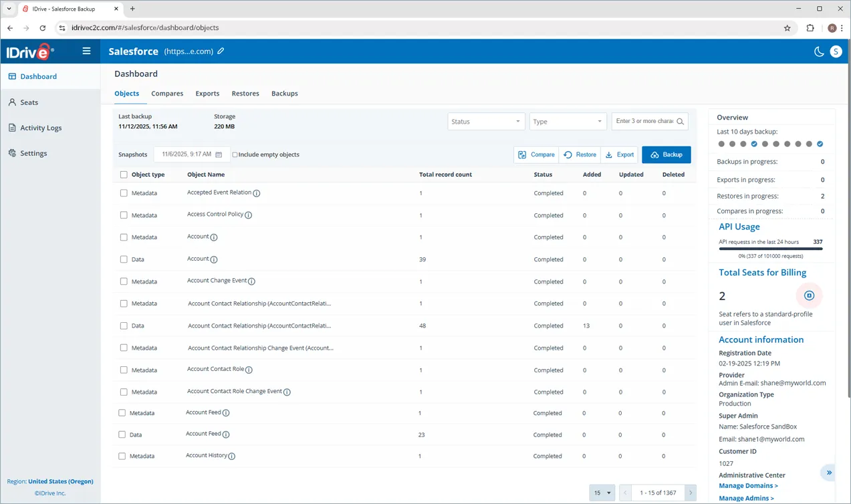This screenshot has height=504, width=851.
Task: Open Activity Logs in sidebar
Action: 41,128
